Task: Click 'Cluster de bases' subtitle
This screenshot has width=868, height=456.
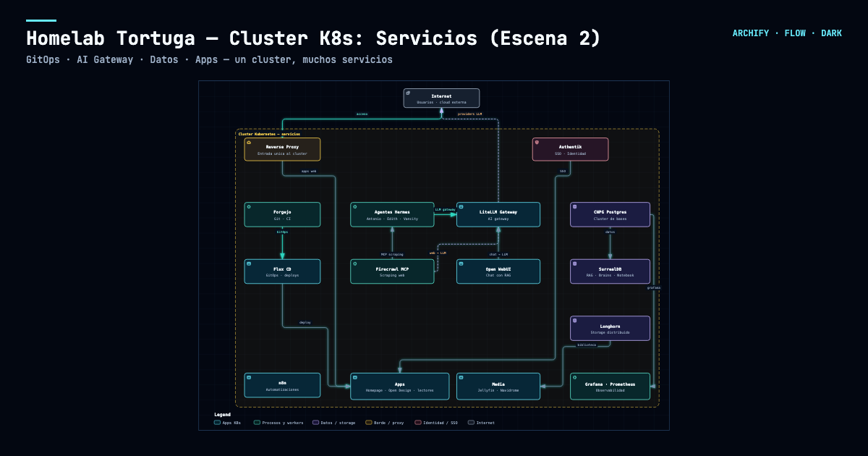Action: point(610,218)
